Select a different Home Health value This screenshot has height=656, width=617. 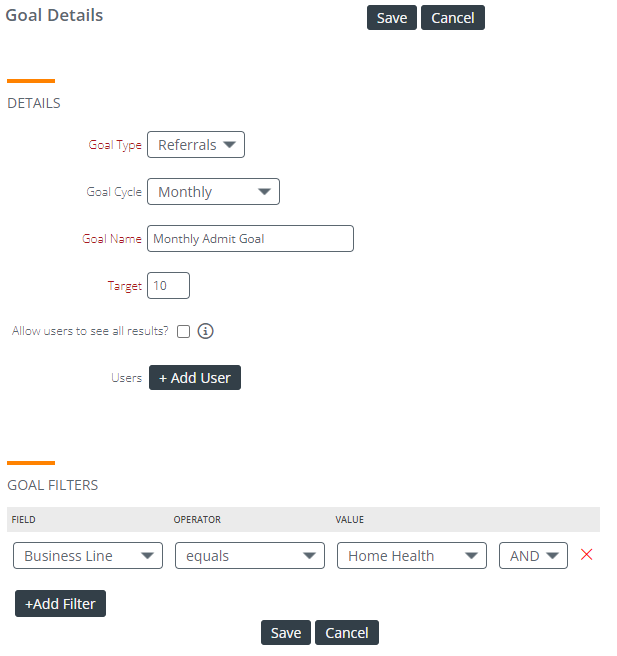click(412, 556)
